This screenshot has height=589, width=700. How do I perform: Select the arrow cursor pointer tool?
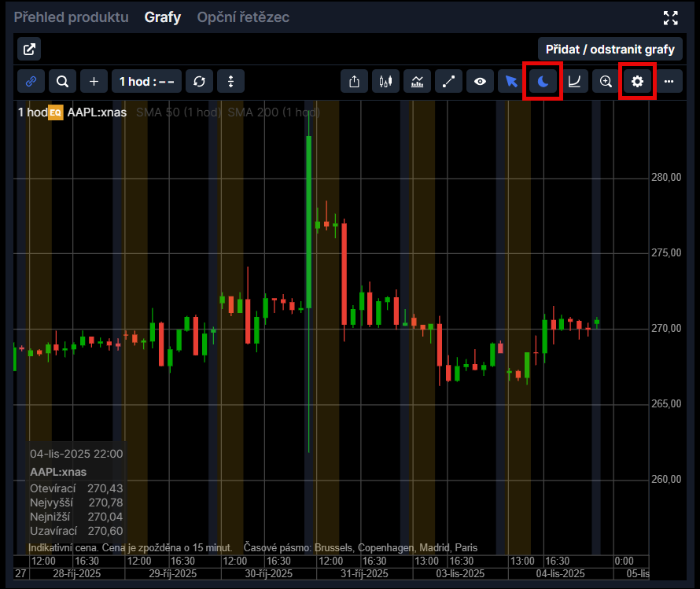(511, 81)
